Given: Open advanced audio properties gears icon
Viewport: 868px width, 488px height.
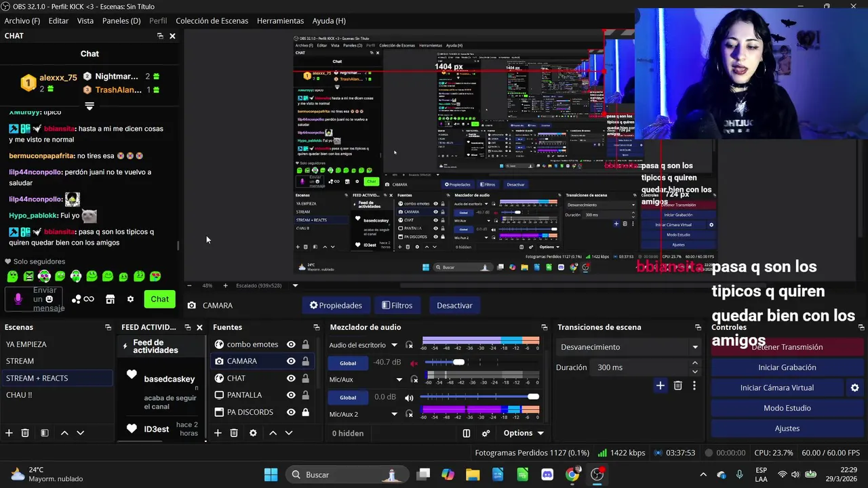Looking at the screenshot, I should point(486,433).
